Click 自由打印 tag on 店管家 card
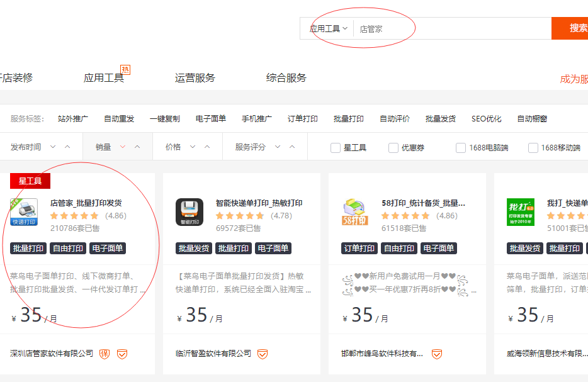The image size is (588, 382). click(68, 248)
